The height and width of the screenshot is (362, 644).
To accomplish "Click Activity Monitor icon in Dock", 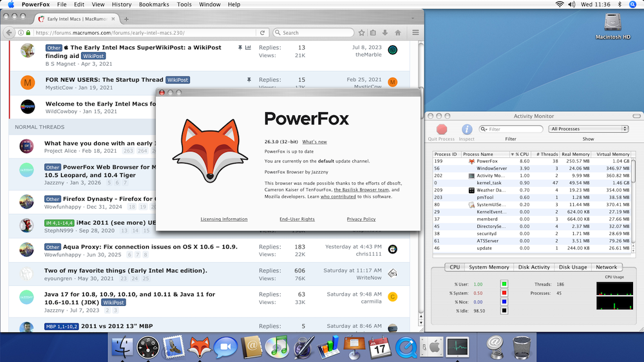I will pyautogui.click(x=457, y=348).
